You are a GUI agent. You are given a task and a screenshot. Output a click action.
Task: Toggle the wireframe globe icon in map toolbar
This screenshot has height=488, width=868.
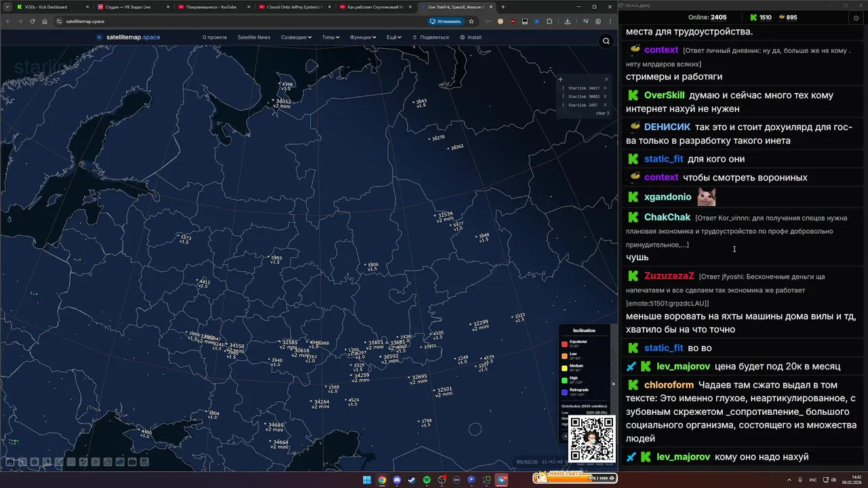pyautogui.click(x=35, y=462)
